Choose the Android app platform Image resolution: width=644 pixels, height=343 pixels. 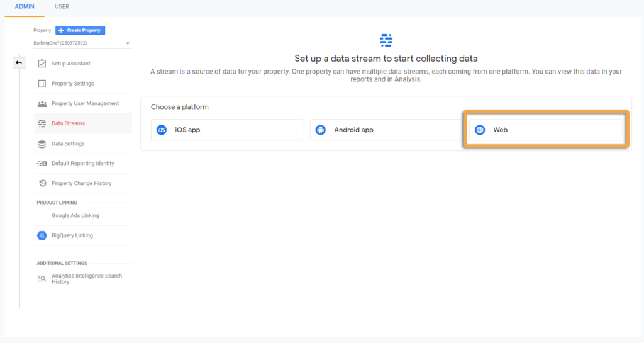tap(386, 130)
